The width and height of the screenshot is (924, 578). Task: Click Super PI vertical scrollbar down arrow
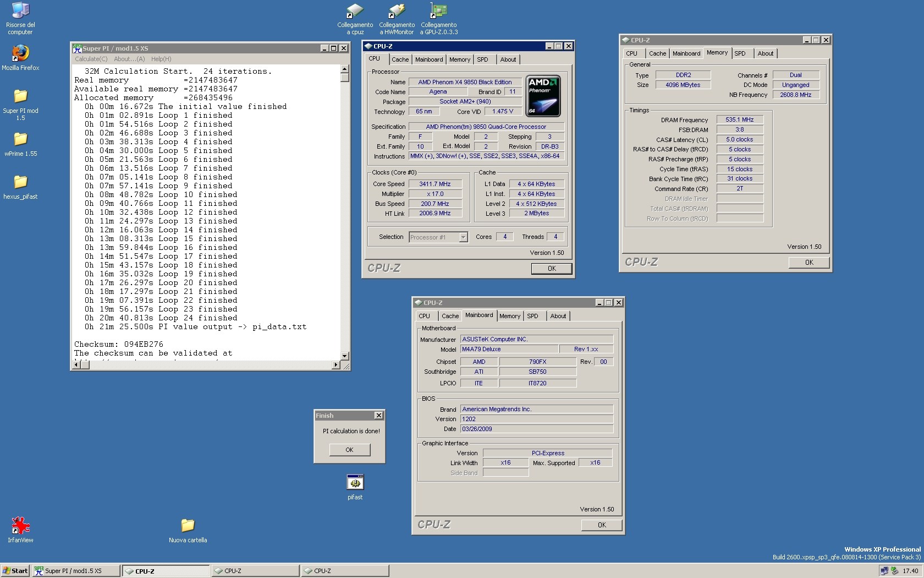(345, 356)
